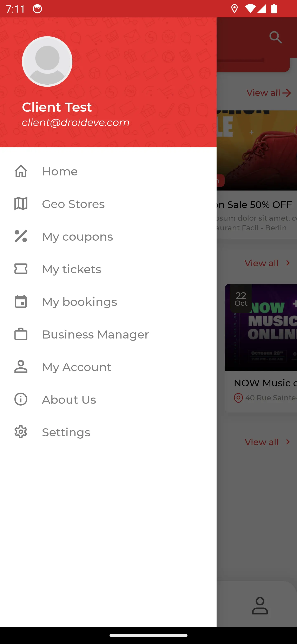
Task: Choose My bookings from drawer menu
Action: pos(108,302)
